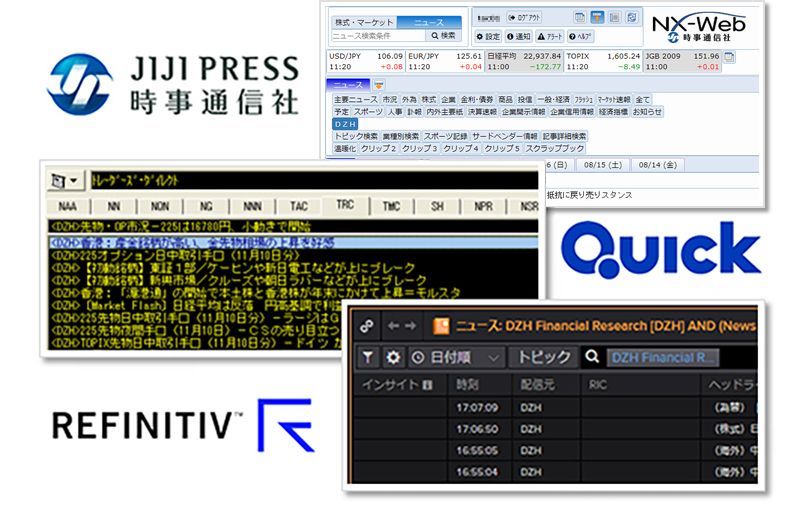794x511 pixels.
Task: Click the link chain icon in Refinitiv panel
Action: 367,326
